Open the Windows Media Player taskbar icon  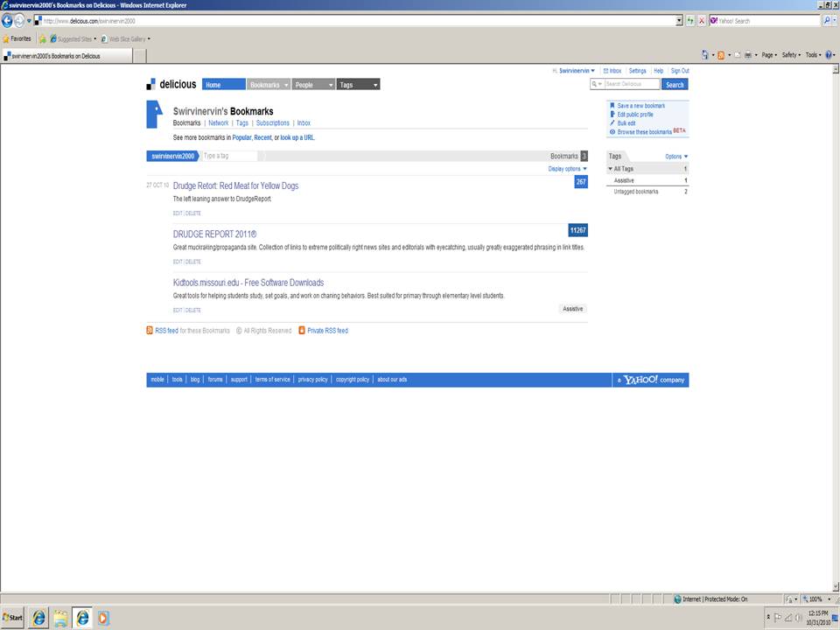pos(103,618)
